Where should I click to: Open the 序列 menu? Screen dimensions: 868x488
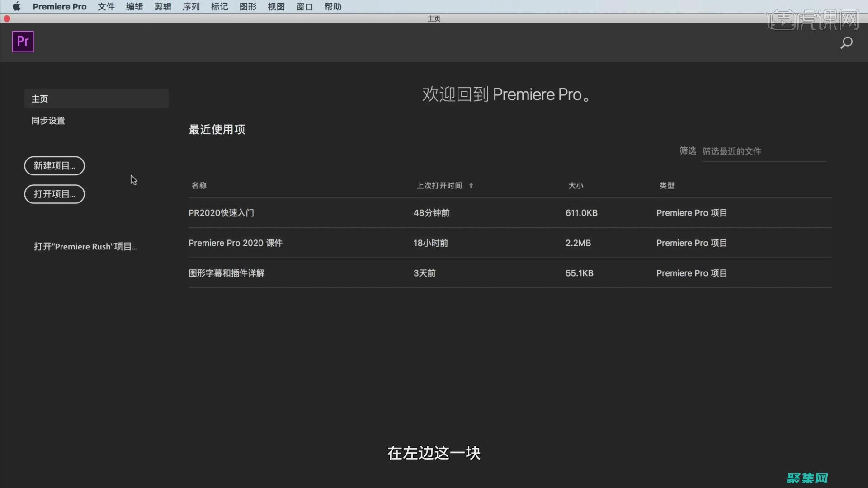191,7
